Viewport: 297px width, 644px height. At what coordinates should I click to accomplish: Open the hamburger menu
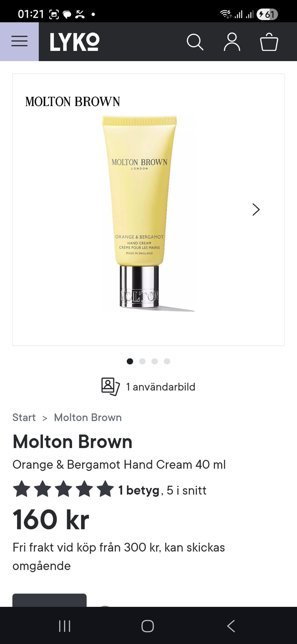tap(19, 41)
